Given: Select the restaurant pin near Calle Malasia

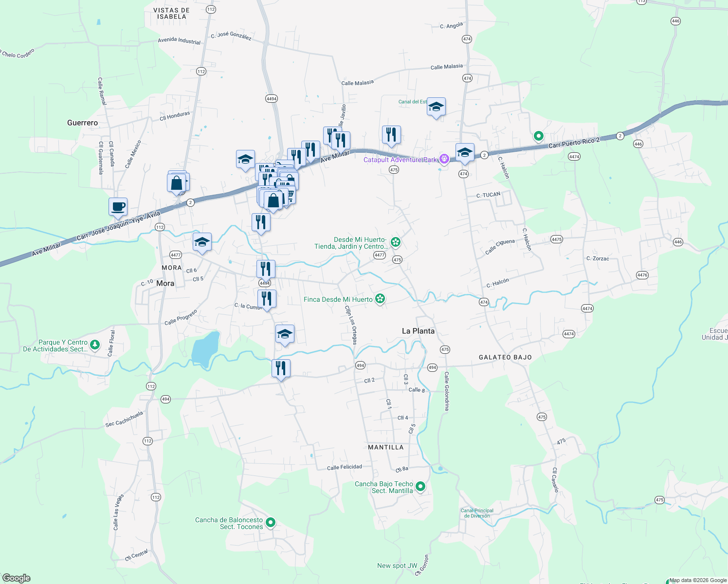Looking at the screenshot, I should coord(391,135).
